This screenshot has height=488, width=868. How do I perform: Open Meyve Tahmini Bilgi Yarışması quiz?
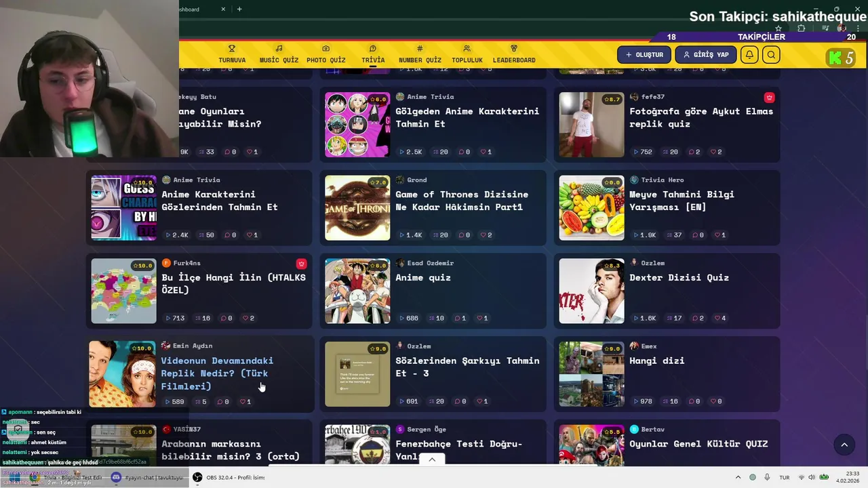click(x=682, y=201)
